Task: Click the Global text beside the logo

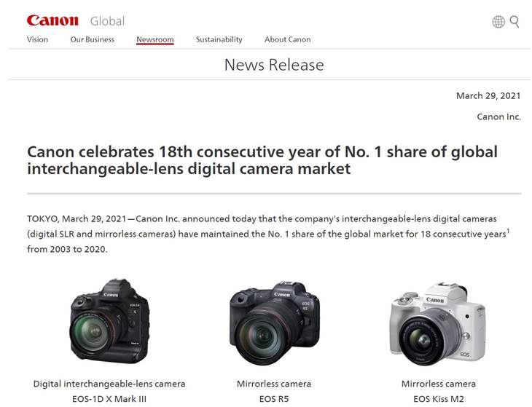Action: [x=108, y=21]
